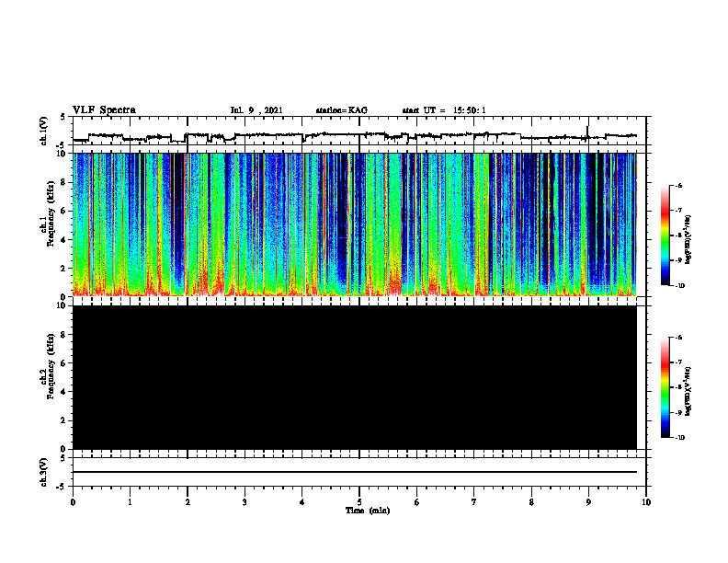
Task: Click the "ch.1(V)" axis label at top
Action: coord(44,131)
